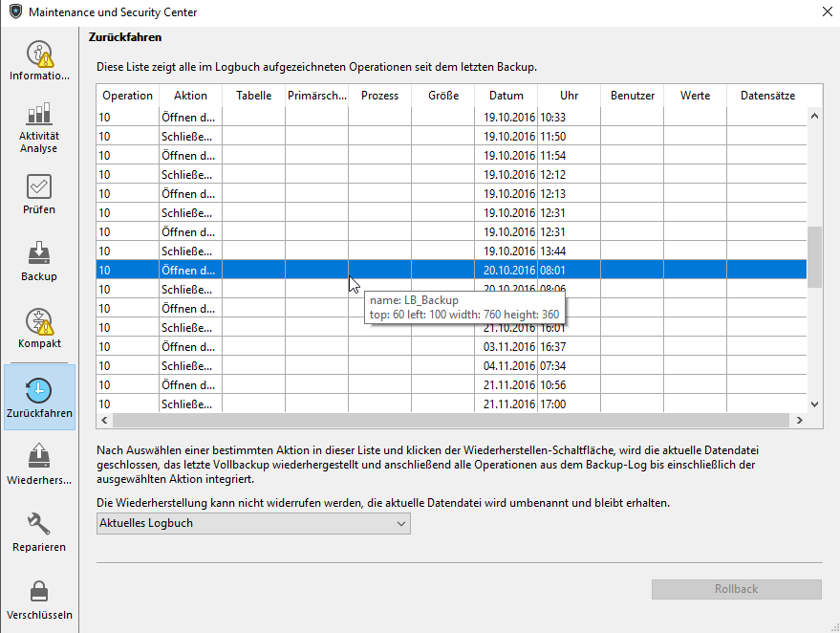Select the Prüfen checkmark icon
Screen dimensions: 840x633
[x=39, y=186]
